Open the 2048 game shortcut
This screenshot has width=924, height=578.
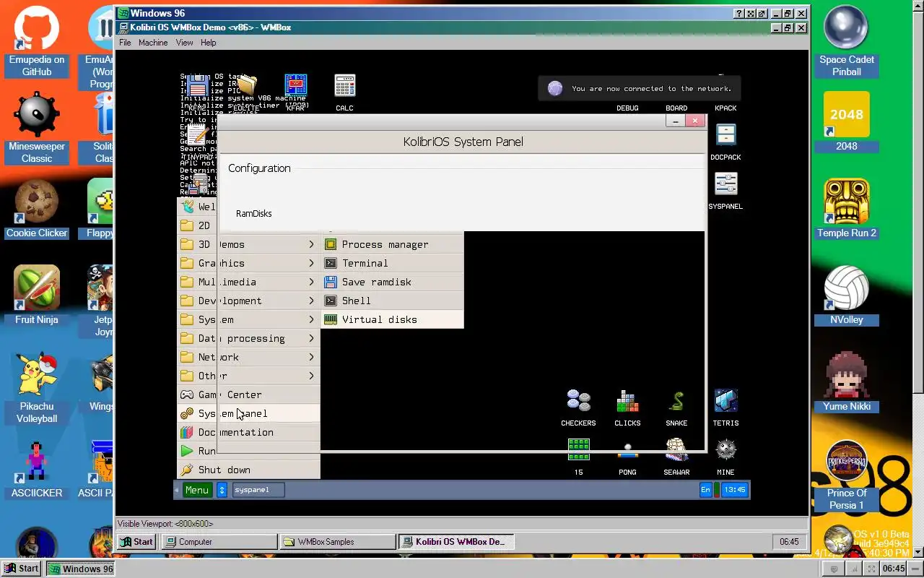click(846, 123)
